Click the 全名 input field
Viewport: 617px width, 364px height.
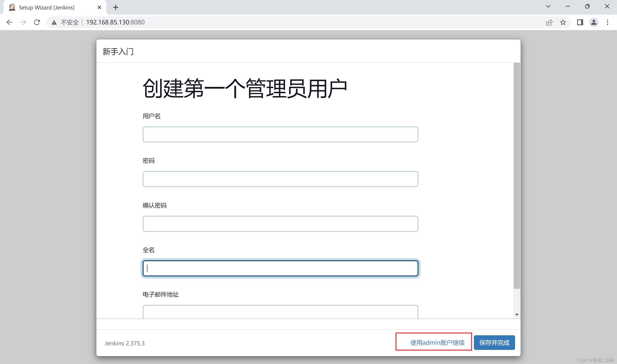(x=280, y=268)
